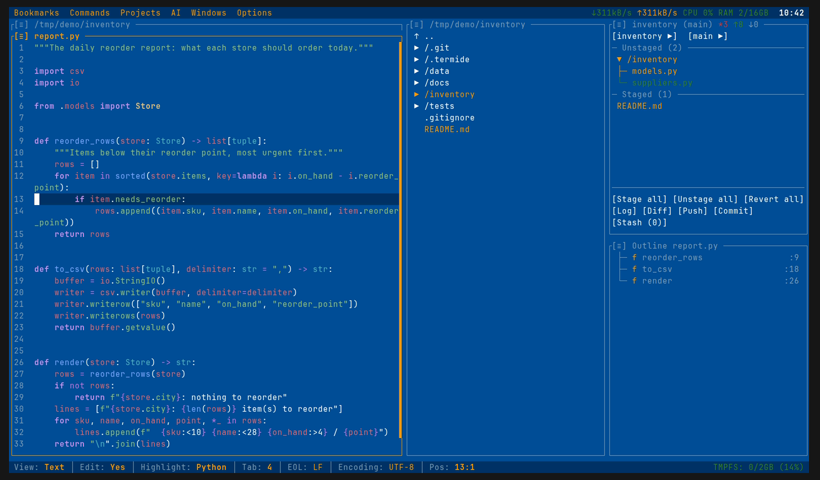The image size is (820, 480).
Task: Click the network speed indicator in the top bar
Action: pyautogui.click(x=634, y=13)
